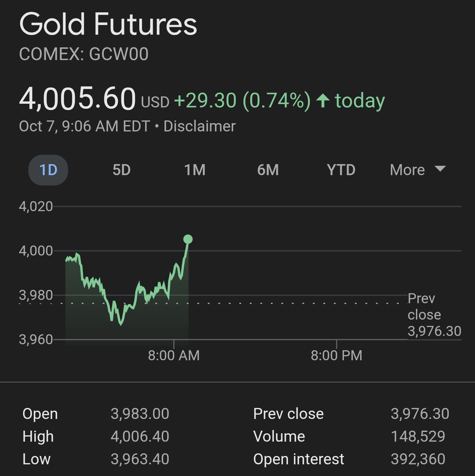
Task: Click the Open value 3,983.00
Action: 140,414
